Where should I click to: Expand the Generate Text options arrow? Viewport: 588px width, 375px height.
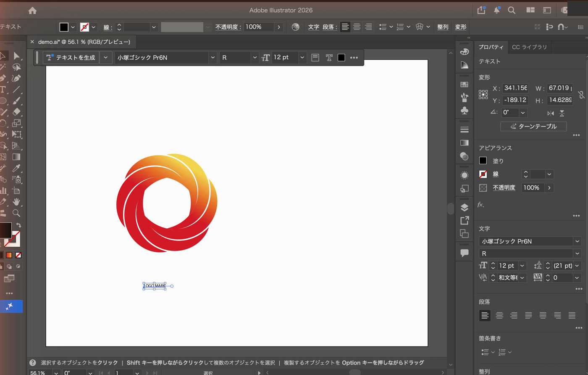[x=106, y=58]
